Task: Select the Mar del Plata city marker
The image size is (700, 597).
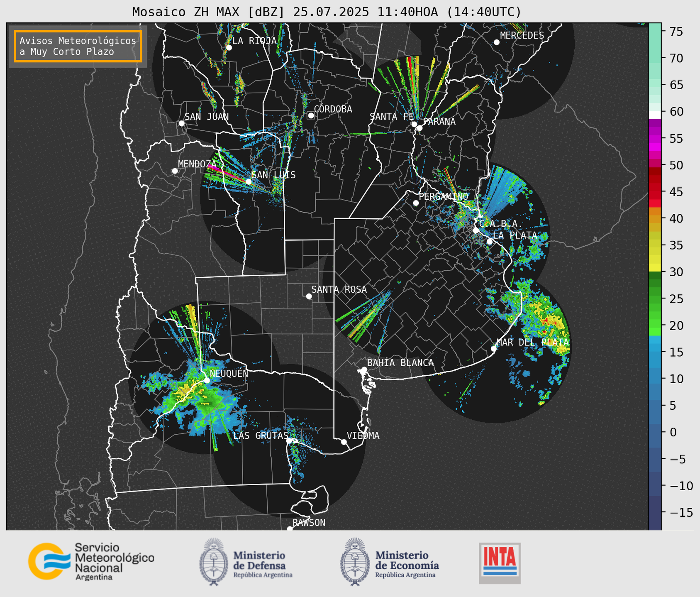Action: pyautogui.click(x=494, y=349)
